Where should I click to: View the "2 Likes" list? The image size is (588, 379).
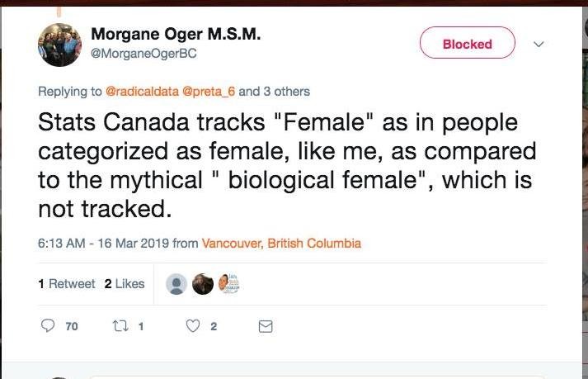125,284
